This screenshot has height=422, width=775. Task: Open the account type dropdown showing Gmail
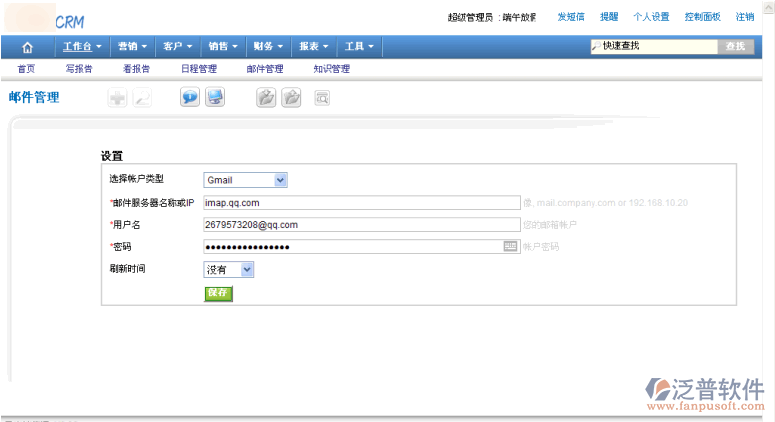tap(245, 180)
